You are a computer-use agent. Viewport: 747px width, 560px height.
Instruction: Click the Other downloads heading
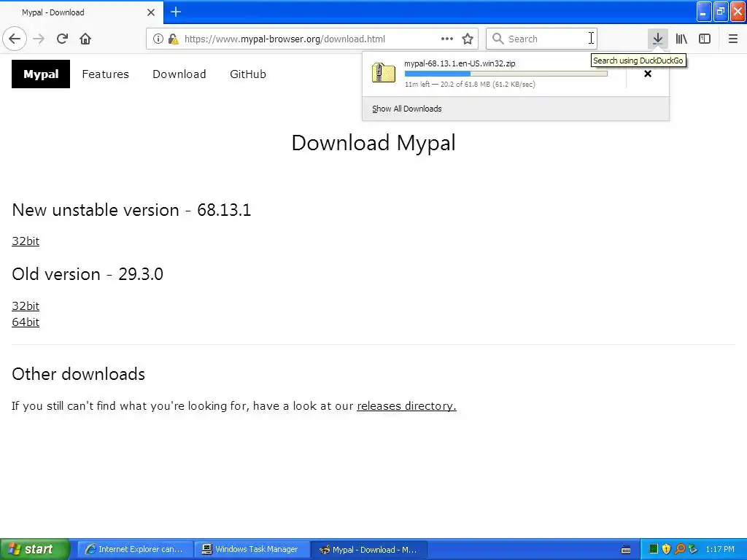click(x=79, y=374)
